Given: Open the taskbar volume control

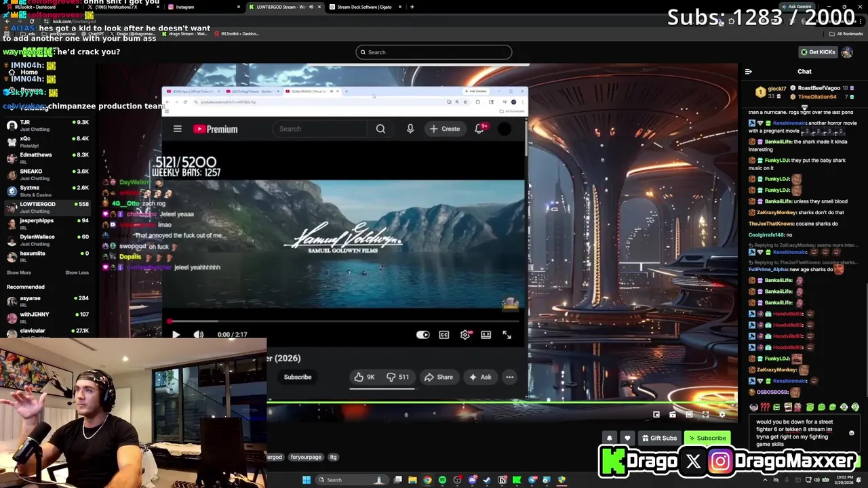Looking at the screenshot, I should pyautogui.click(x=817, y=480).
